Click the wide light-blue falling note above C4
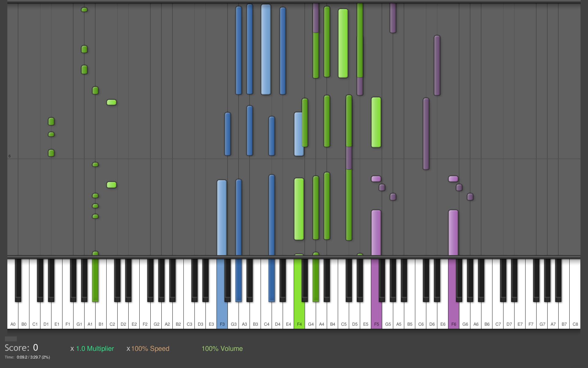The height and width of the screenshot is (368, 588). point(266,49)
